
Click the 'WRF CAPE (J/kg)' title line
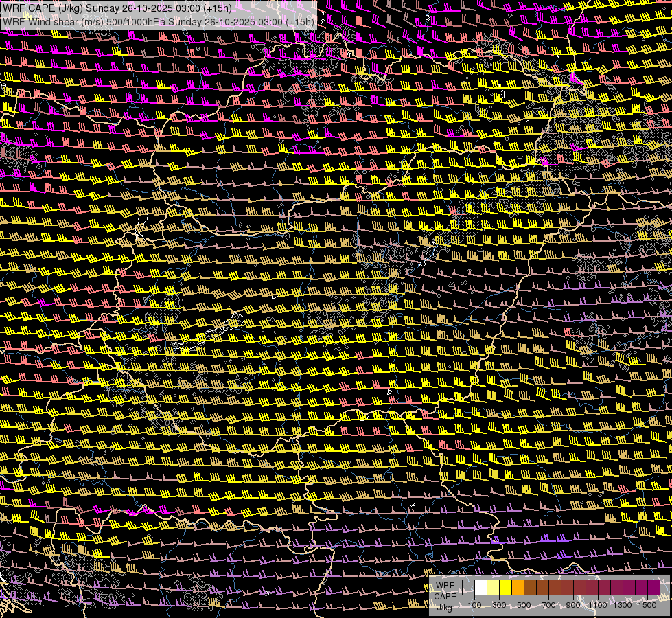pyautogui.click(x=117, y=8)
